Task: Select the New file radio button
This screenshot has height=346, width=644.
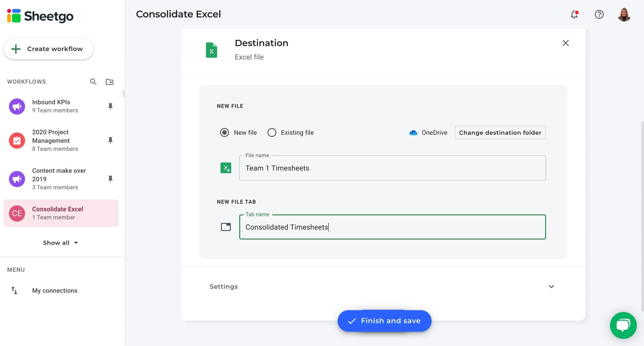Action: 224,132
